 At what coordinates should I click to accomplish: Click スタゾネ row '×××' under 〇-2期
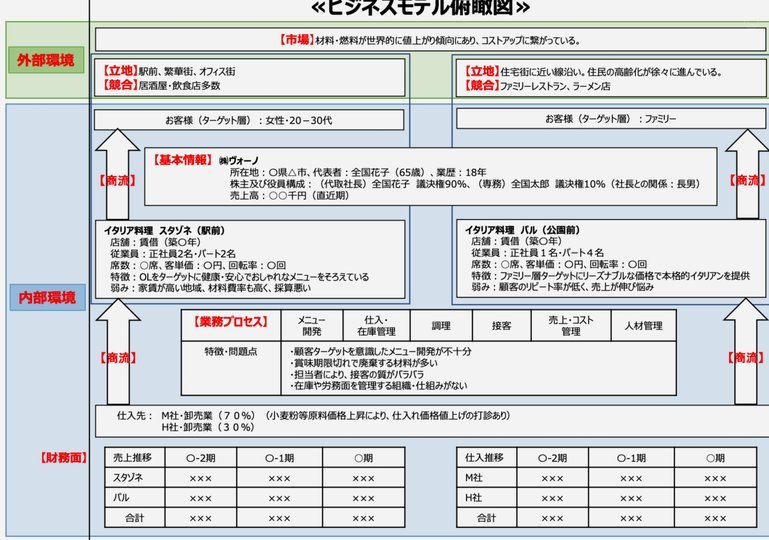click(201, 478)
